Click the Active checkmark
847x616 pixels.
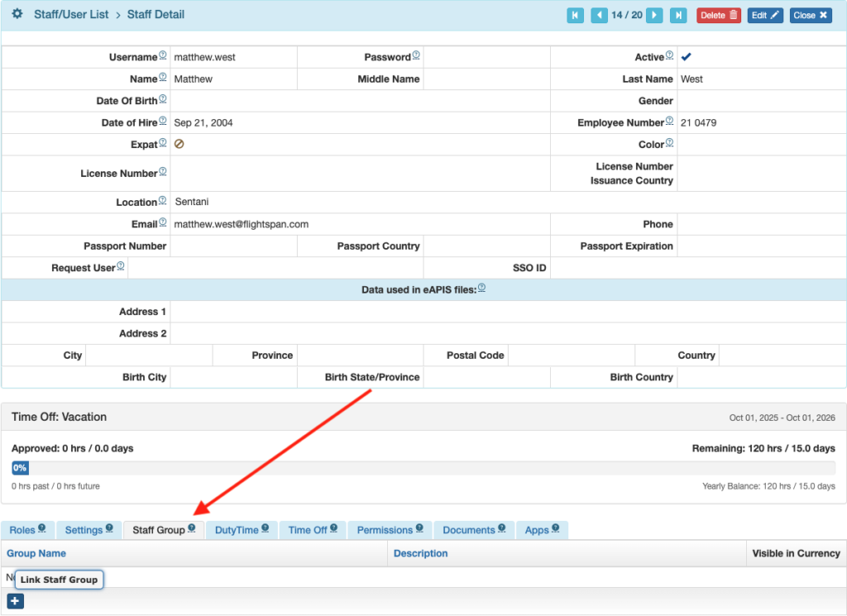point(686,57)
